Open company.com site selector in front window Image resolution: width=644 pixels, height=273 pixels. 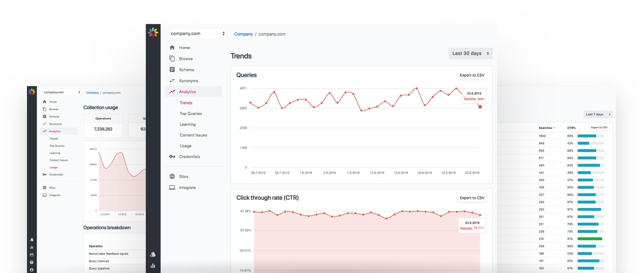click(x=197, y=34)
